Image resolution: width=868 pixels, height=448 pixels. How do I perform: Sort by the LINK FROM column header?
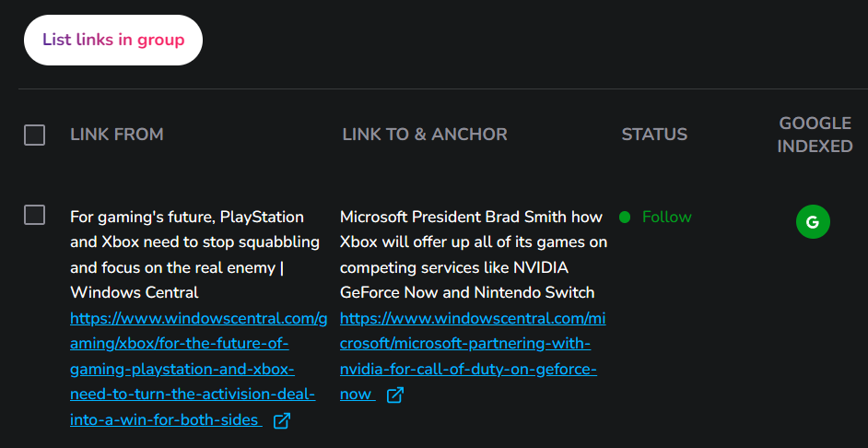coord(117,135)
